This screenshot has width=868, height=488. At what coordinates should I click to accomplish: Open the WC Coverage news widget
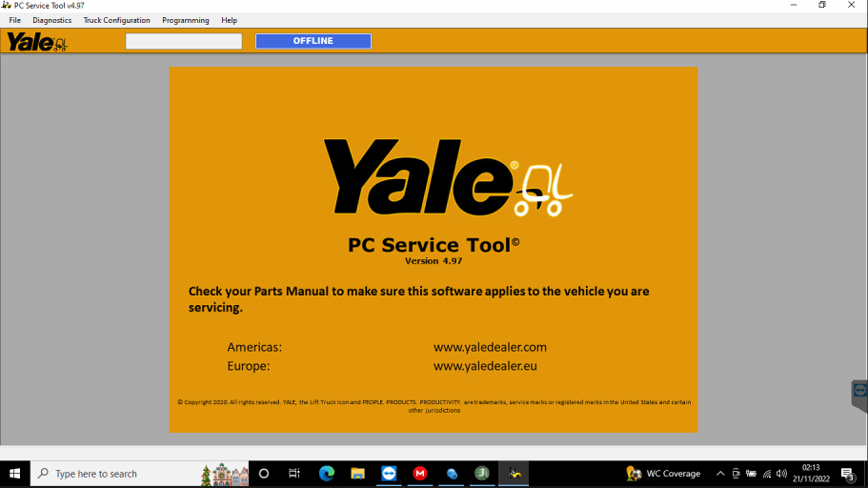[x=663, y=474]
